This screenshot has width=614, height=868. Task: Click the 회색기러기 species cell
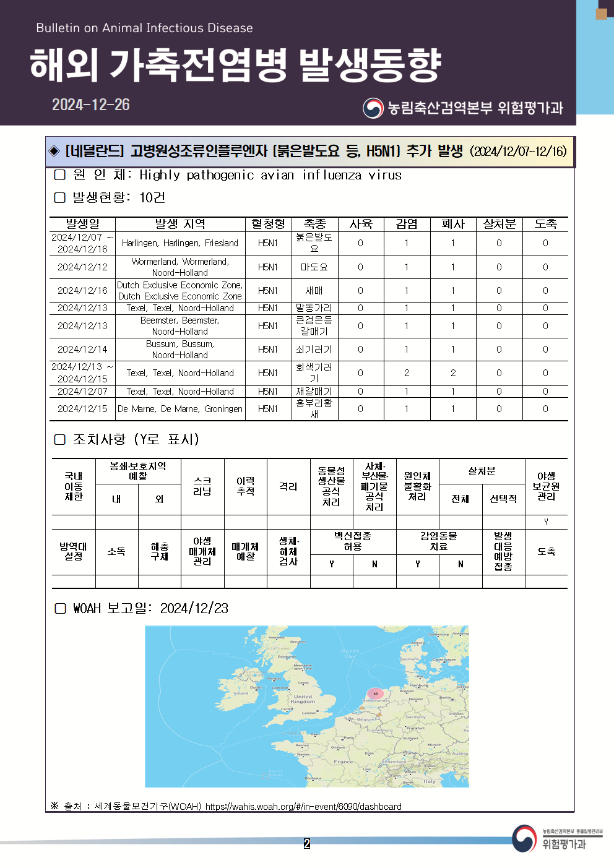[x=314, y=373]
